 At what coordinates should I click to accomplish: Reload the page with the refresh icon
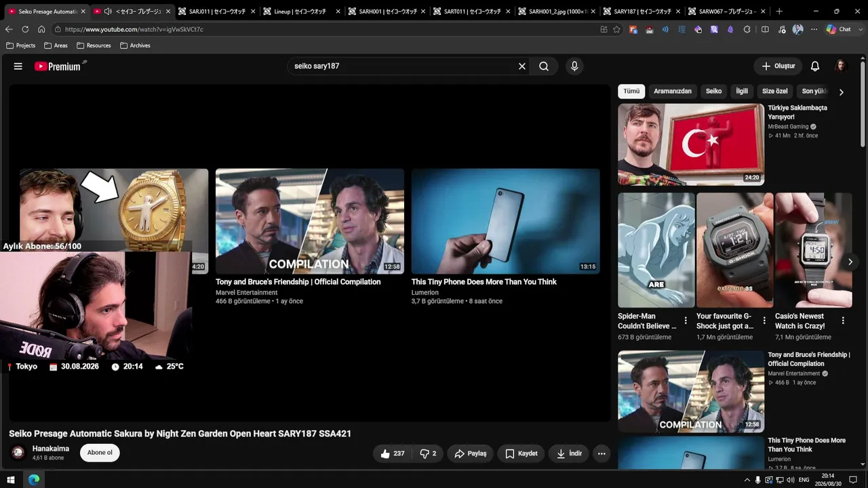tap(25, 29)
